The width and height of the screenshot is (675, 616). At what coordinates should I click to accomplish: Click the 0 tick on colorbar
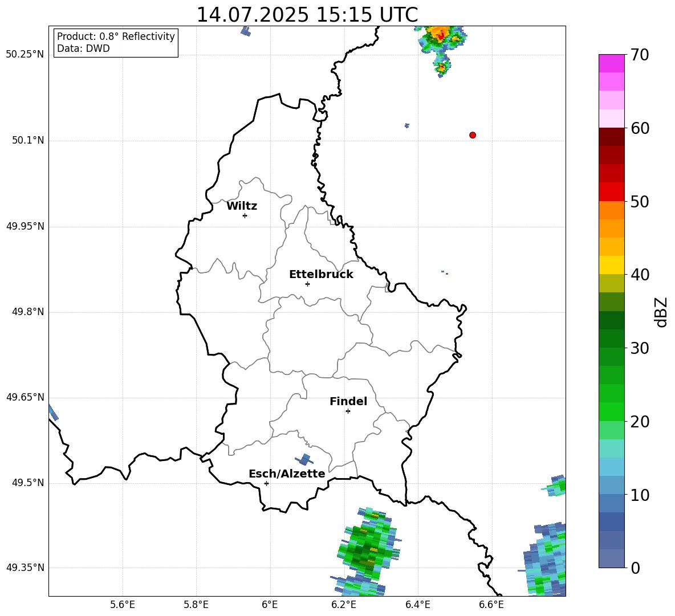pos(635,568)
